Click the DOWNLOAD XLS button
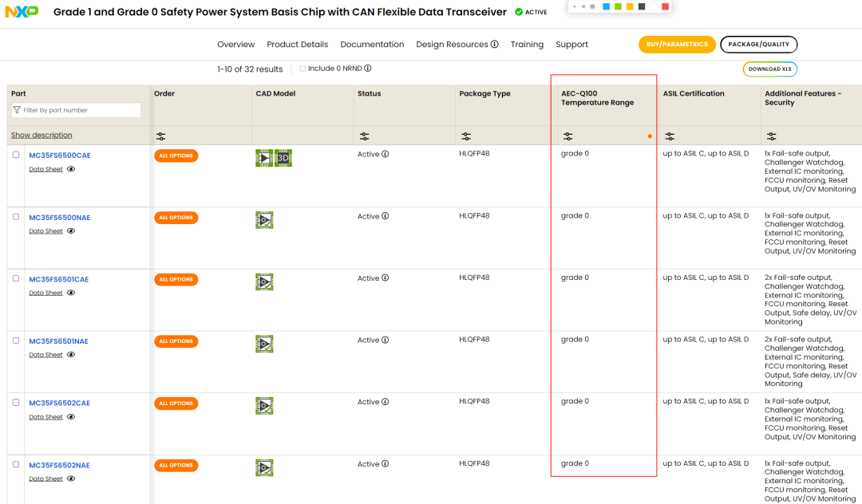This screenshot has width=862, height=504. 769,69
